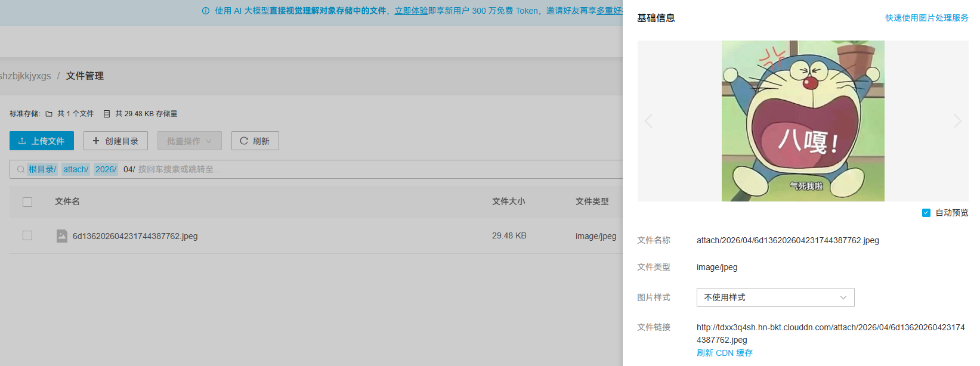Toggle the 自动预览 checkbox

926,213
